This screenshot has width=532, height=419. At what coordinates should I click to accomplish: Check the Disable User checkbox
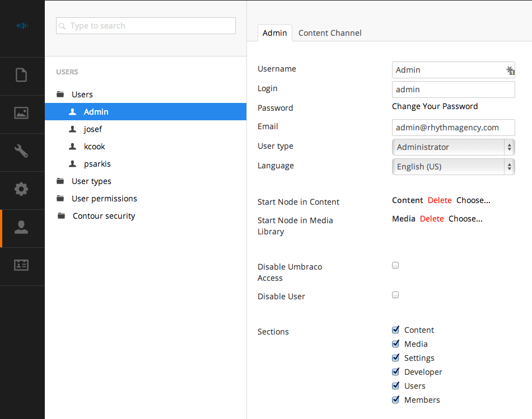(x=395, y=295)
